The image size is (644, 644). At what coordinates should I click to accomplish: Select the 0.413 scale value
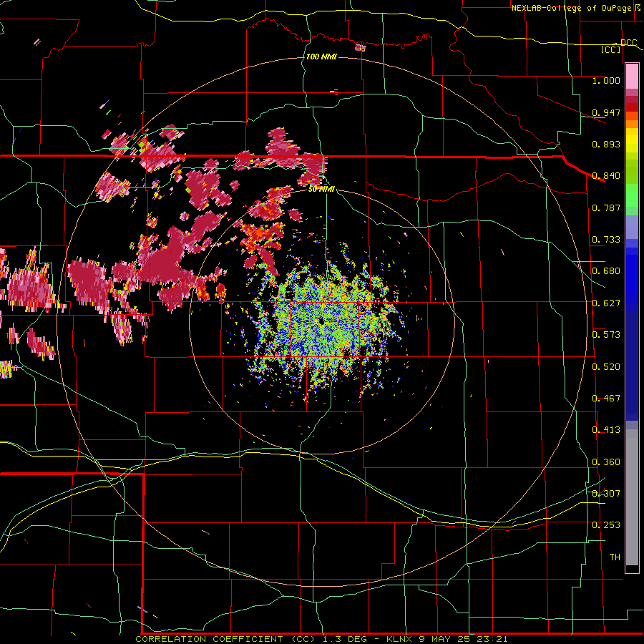(606, 430)
